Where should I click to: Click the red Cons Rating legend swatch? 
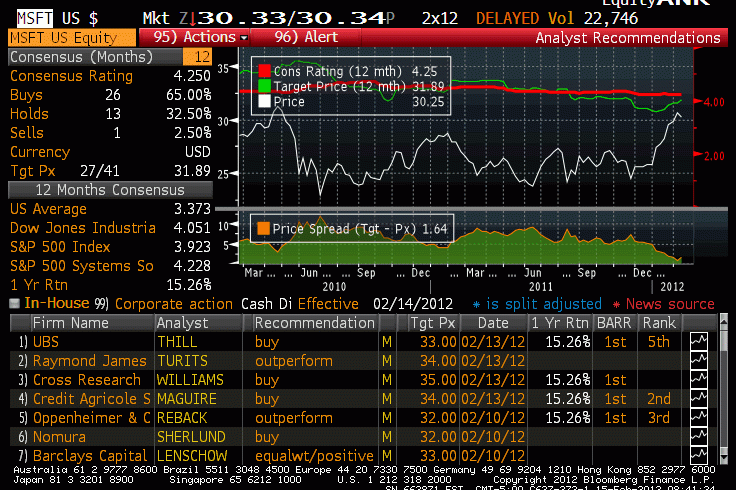265,72
